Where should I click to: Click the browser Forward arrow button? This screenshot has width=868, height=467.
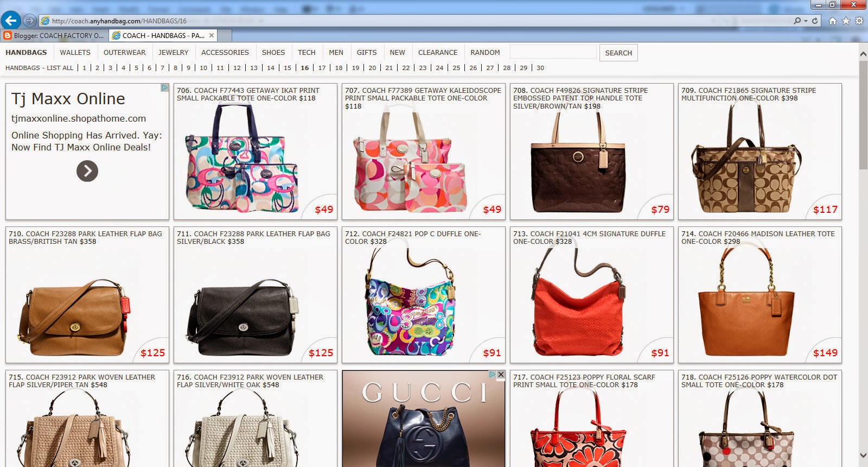(30, 21)
